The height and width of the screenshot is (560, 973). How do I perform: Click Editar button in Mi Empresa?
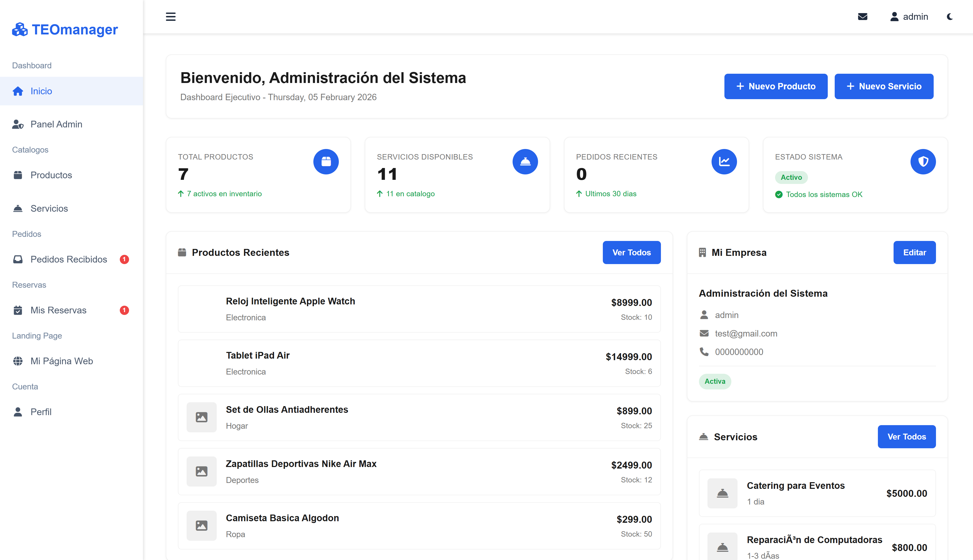[x=914, y=252]
